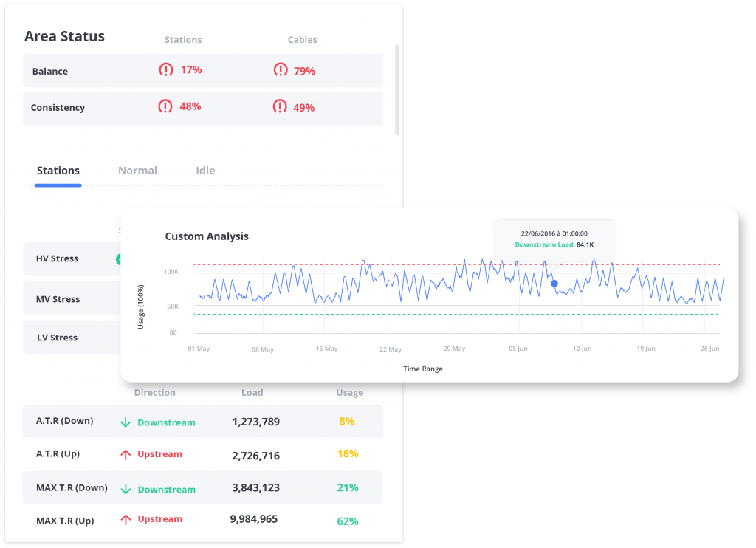Image resolution: width=756 pixels, height=548 pixels.
Task: Open the Idle tab
Action: (x=205, y=171)
